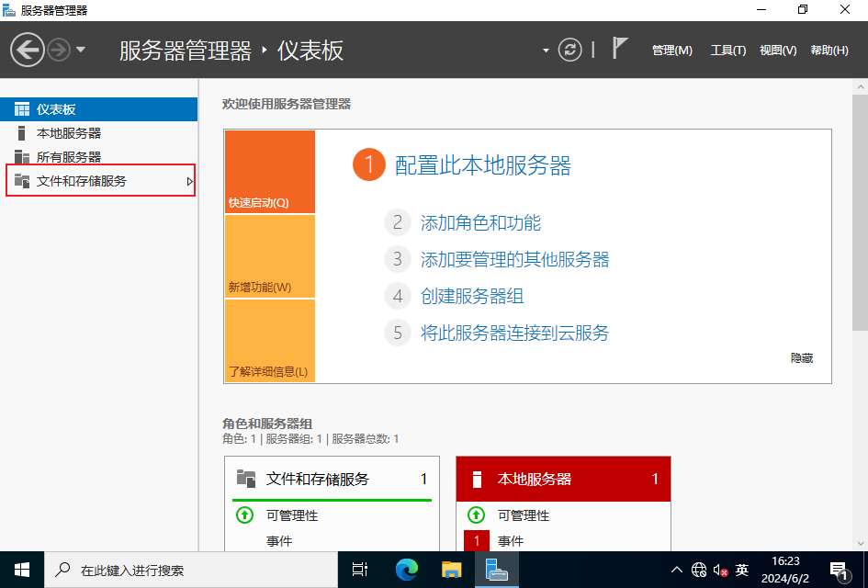Click 隐藏 to hide the welcome panel
This screenshot has height=588, width=868.
point(801,358)
